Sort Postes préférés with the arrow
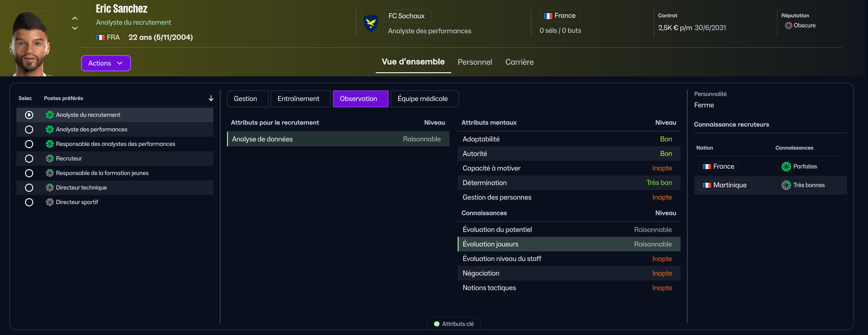The height and width of the screenshot is (335, 868). tap(211, 99)
